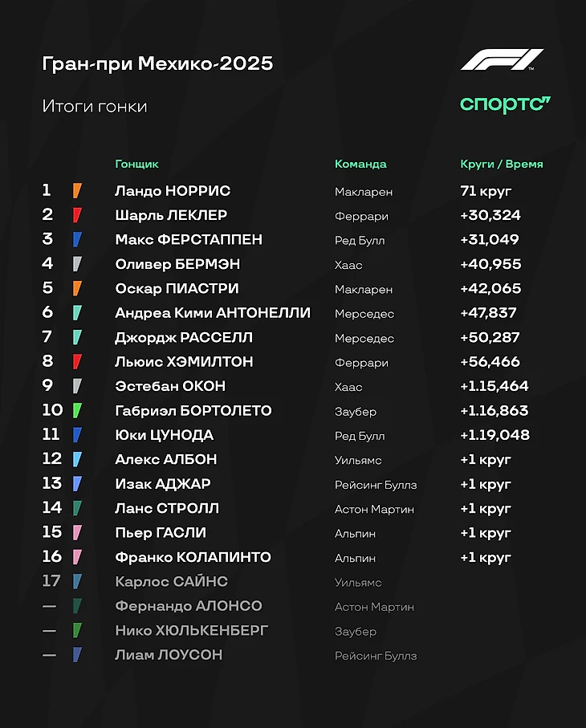Image resolution: width=586 pixels, height=728 pixels.
Task: Click the pink Alpine marker beside Гасли
Action: (x=77, y=533)
